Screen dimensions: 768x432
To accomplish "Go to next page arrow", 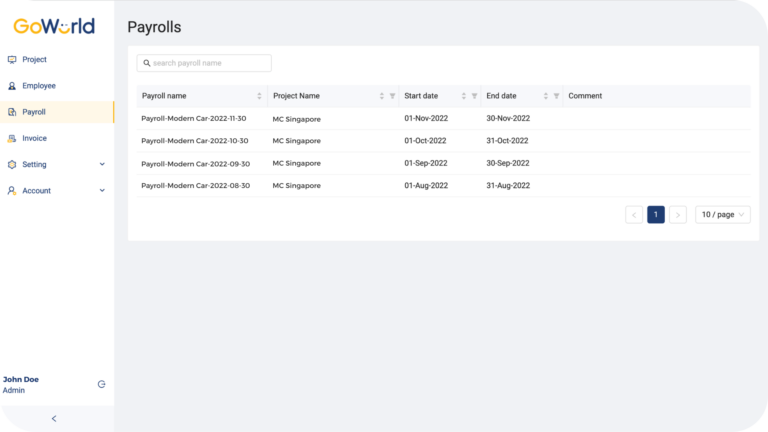I will point(678,215).
